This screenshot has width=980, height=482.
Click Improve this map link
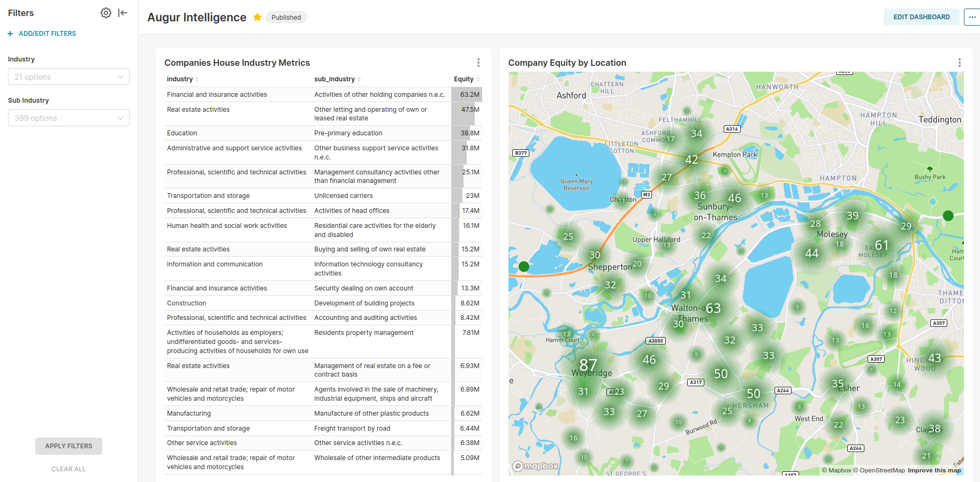[935, 471]
